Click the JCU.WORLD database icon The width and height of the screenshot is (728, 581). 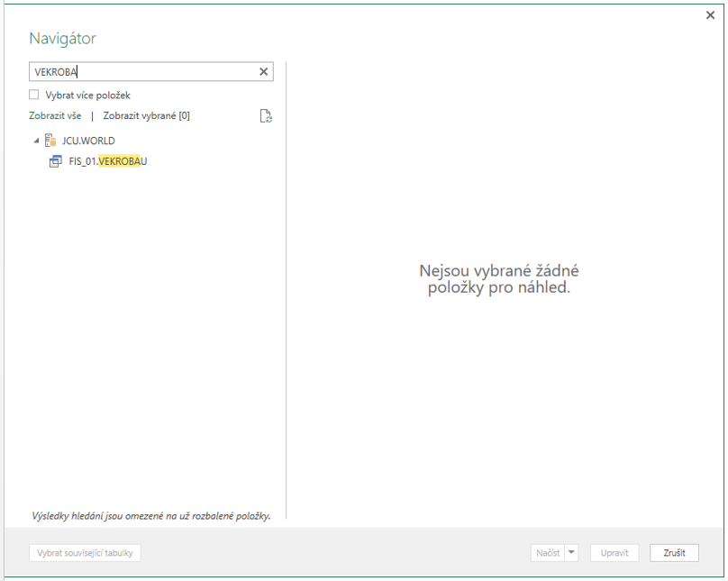coord(50,141)
